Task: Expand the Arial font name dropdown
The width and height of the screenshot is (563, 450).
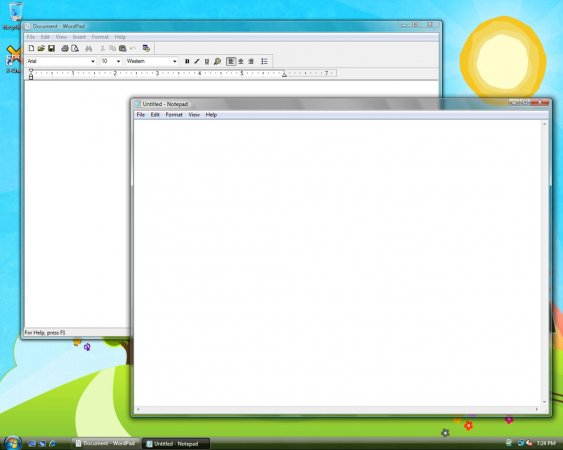Action: coord(93,61)
